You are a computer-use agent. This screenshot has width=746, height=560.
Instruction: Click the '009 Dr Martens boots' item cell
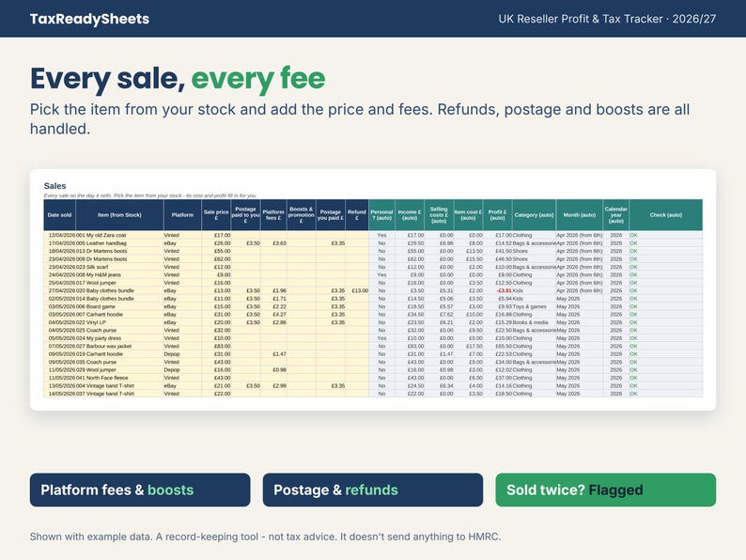point(119,258)
